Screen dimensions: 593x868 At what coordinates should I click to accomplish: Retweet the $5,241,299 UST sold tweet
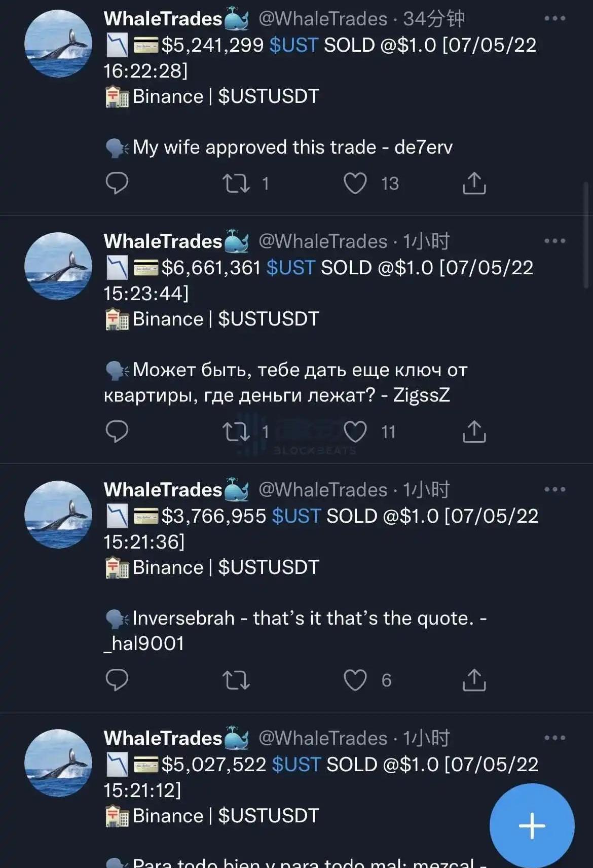[x=236, y=183]
